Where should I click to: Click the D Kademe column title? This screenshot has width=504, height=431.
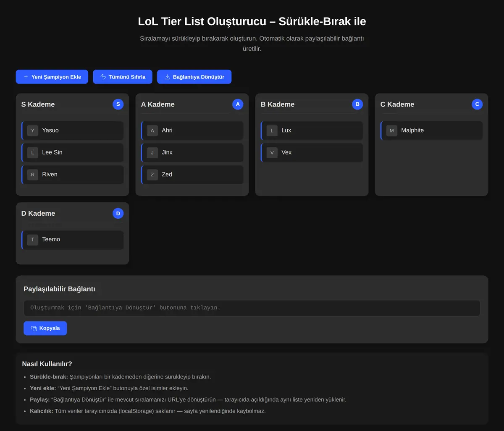[x=38, y=214]
